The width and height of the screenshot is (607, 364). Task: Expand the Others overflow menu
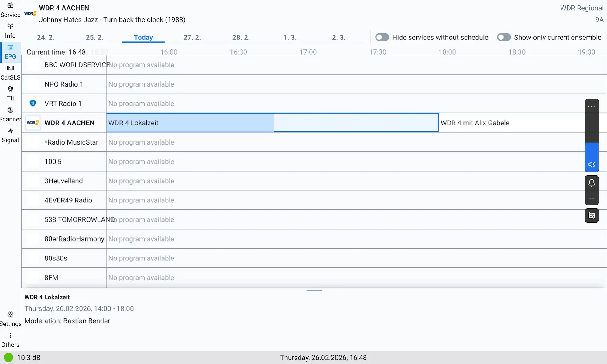click(10, 340)
